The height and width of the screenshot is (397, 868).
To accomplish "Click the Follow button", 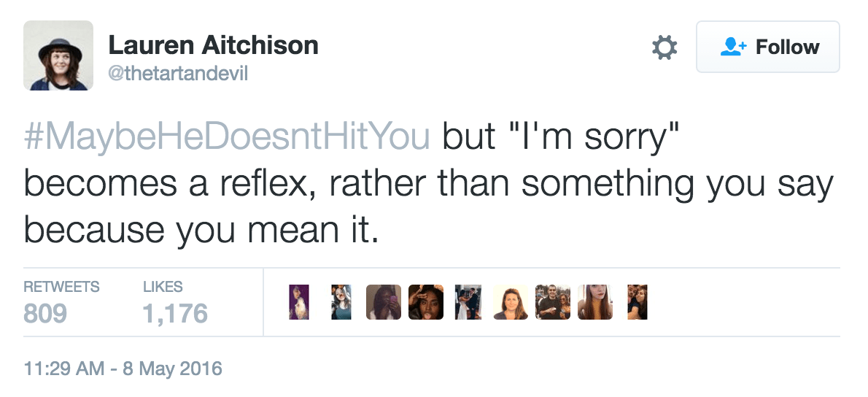I will click(x=767, y=47).
